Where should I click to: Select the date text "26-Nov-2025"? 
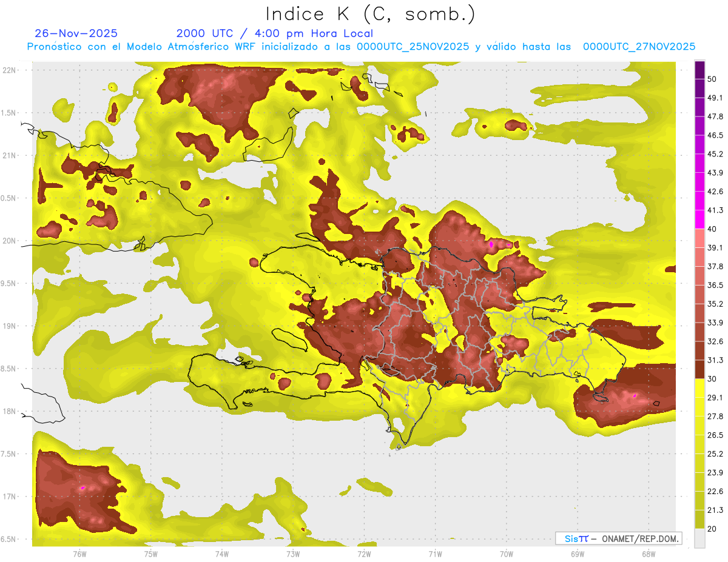pos(76,33)
